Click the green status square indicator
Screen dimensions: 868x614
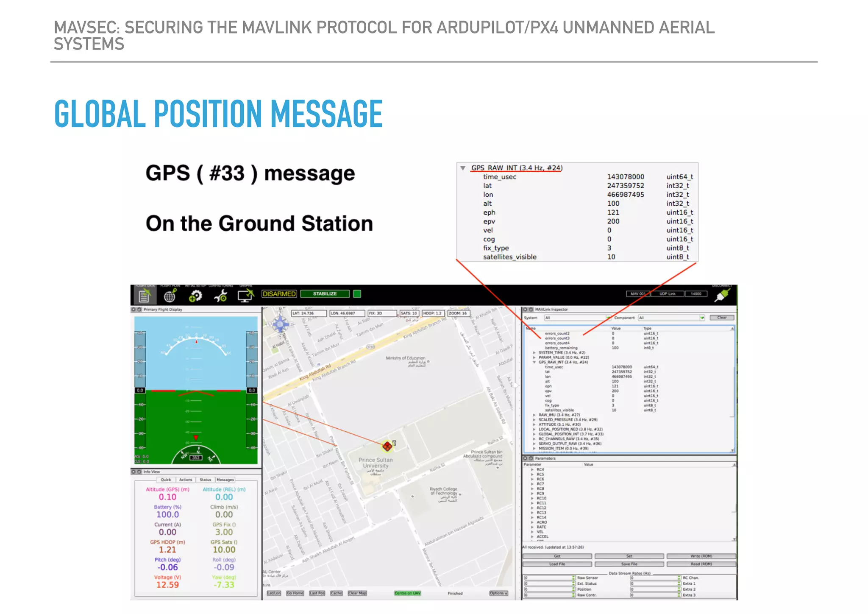coord(357,294)
